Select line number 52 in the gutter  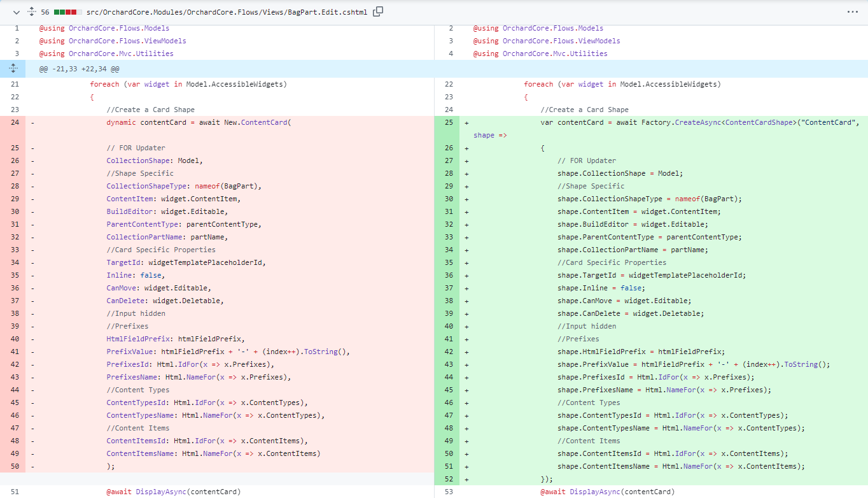449,479
